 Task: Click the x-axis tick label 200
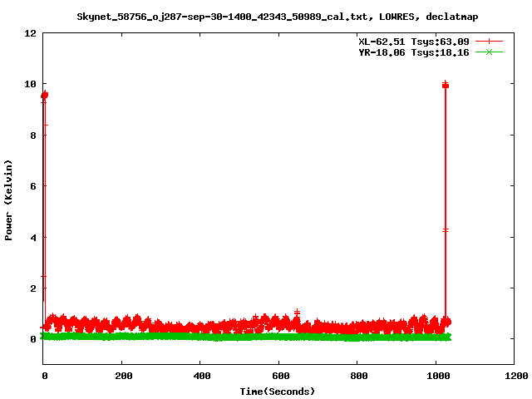(x=123, y=376)
